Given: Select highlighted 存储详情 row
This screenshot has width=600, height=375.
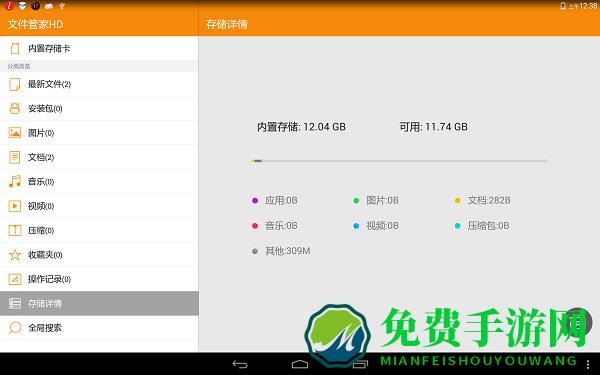Looking at the screenshot, I should point(99,303).
